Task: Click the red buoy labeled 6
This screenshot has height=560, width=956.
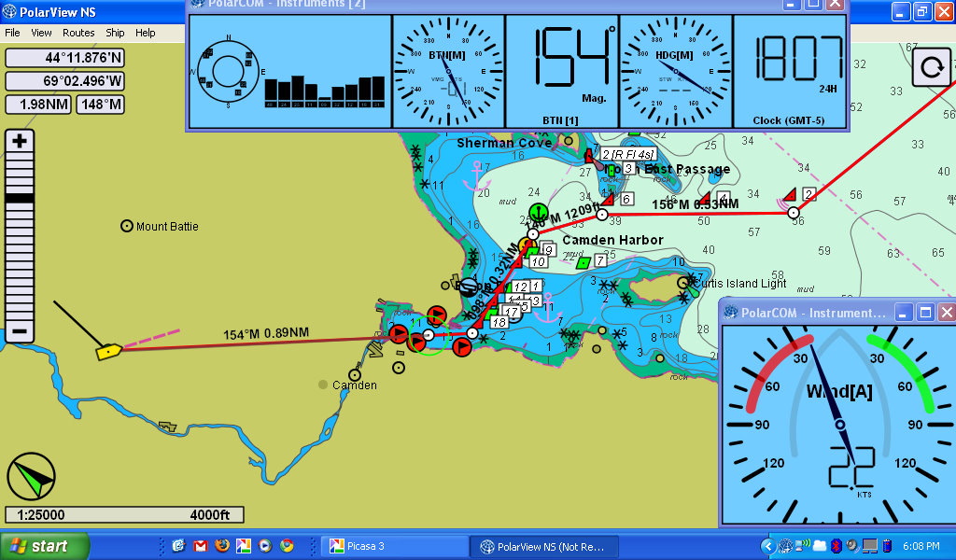Action: point(607,199)
